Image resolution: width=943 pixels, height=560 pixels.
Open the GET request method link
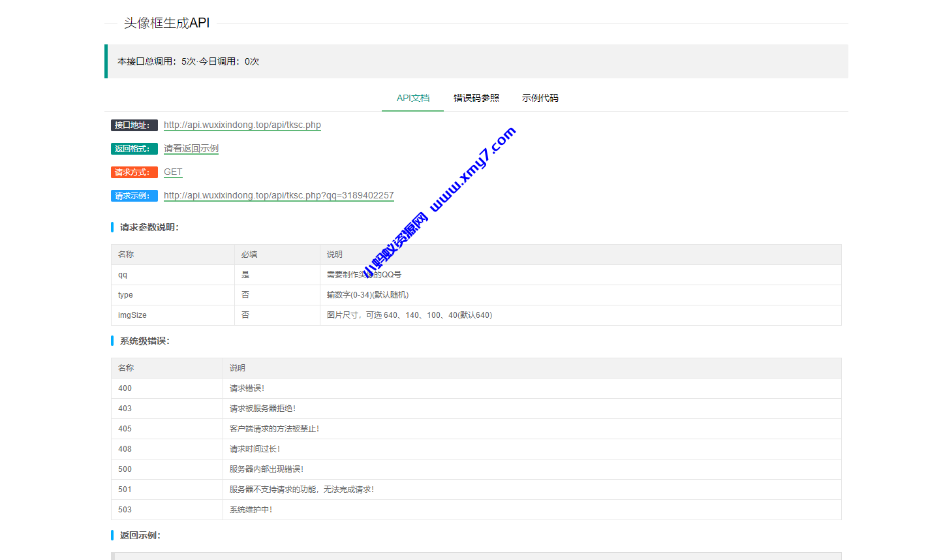click(172, 172)
